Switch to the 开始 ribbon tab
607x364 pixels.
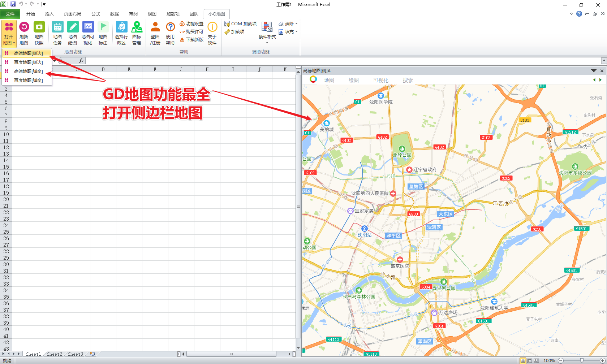coord(31,14)
